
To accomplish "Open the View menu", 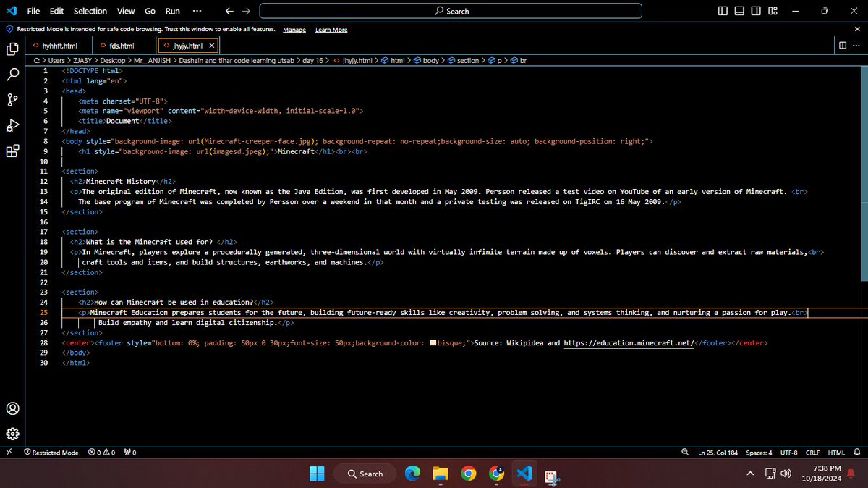I will coord(126,11).
